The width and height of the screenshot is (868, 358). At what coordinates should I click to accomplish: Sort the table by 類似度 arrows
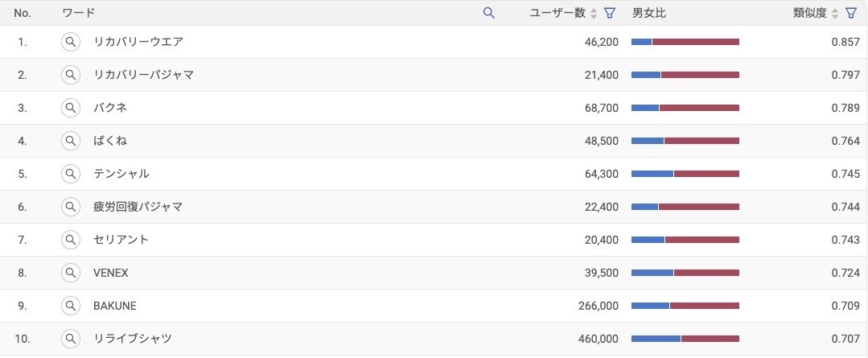(x=835, y=13)
